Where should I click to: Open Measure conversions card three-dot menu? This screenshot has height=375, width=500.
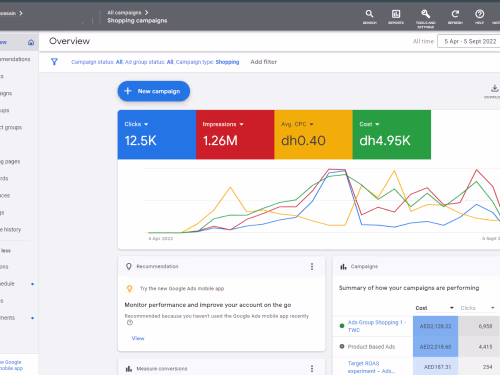point(312,368)
